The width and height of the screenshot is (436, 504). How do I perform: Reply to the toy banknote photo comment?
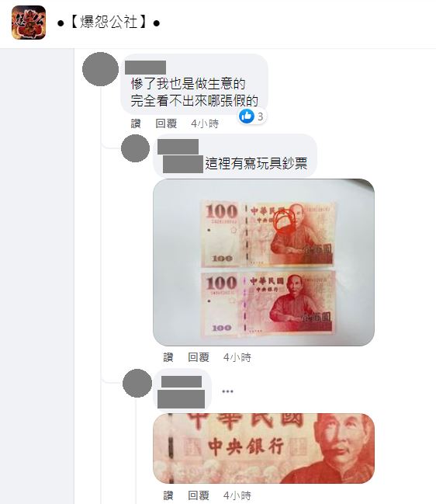coord(199,357)
